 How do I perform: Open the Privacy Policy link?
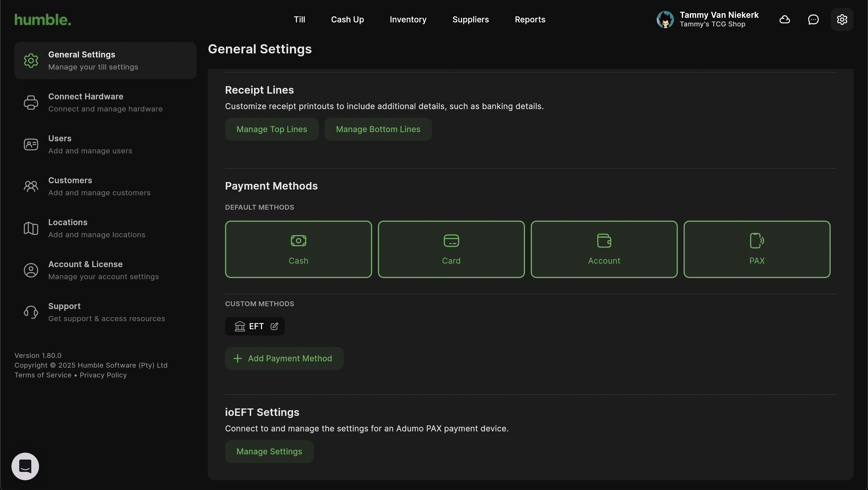103,375
